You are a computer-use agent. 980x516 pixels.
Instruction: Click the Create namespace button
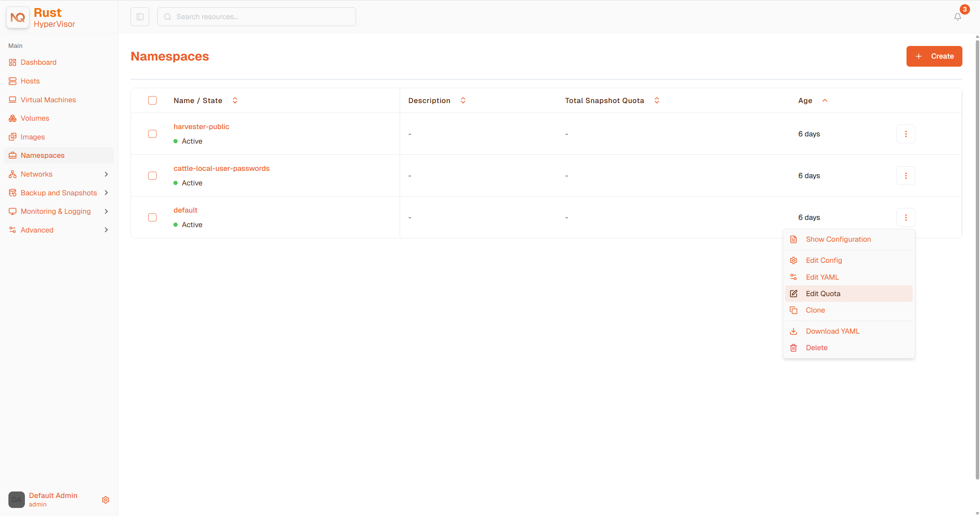tap(934, 56)
